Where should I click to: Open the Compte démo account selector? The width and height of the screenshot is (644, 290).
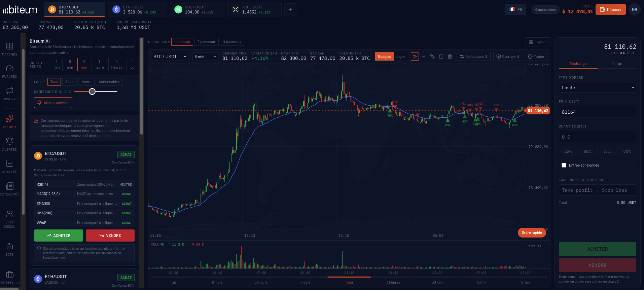pos(545,10)
